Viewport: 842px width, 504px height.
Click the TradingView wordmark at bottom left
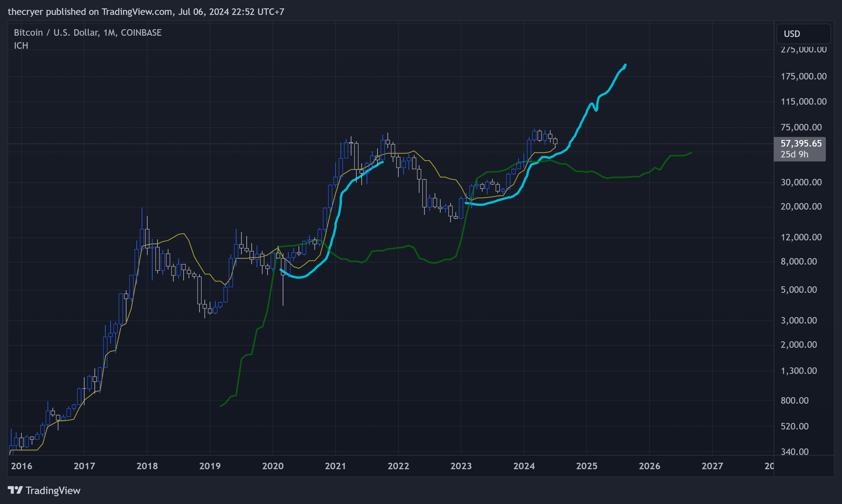click(x=53, y=490)
